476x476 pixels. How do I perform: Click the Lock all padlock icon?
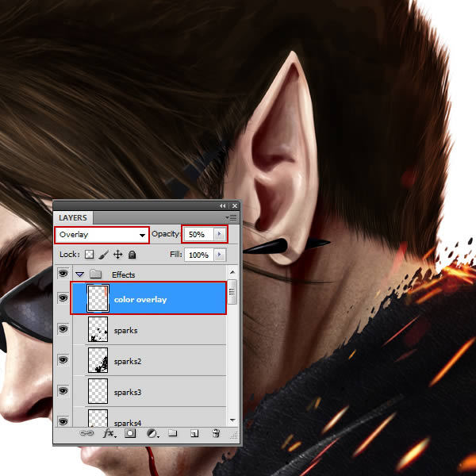click(132, 255)
